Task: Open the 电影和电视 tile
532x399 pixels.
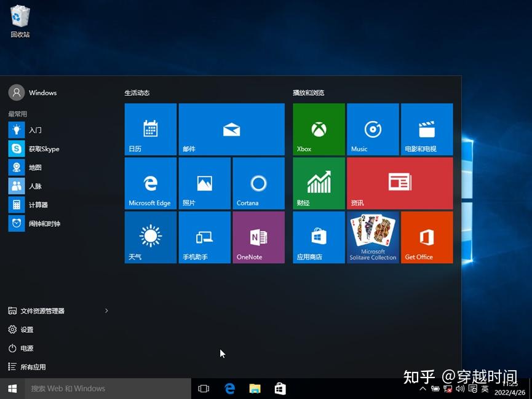Action: 427,129
